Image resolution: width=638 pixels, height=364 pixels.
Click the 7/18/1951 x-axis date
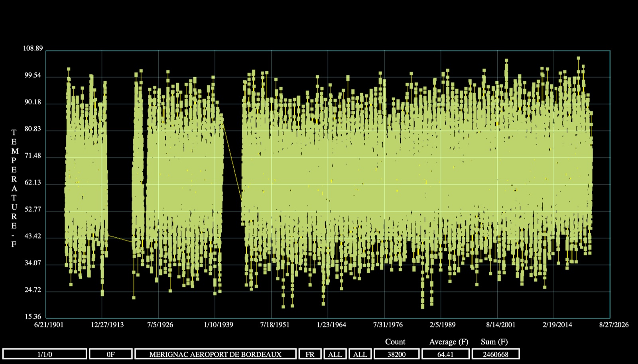click(x=275, y=325)
